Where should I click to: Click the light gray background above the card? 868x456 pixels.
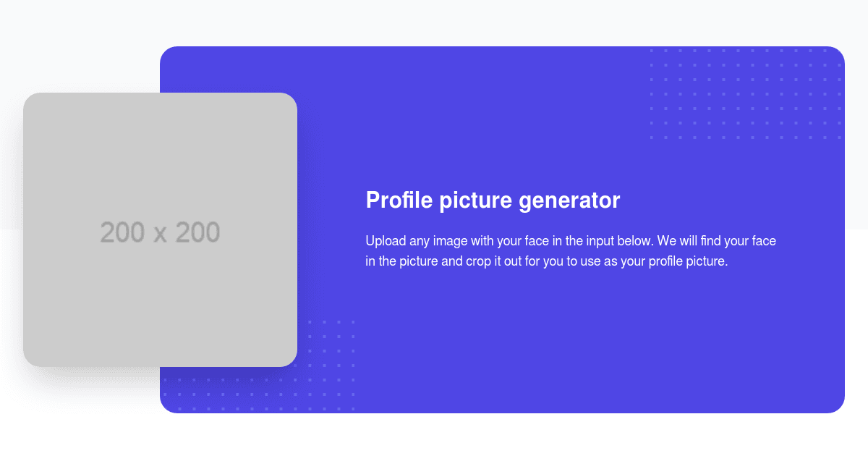434,22
